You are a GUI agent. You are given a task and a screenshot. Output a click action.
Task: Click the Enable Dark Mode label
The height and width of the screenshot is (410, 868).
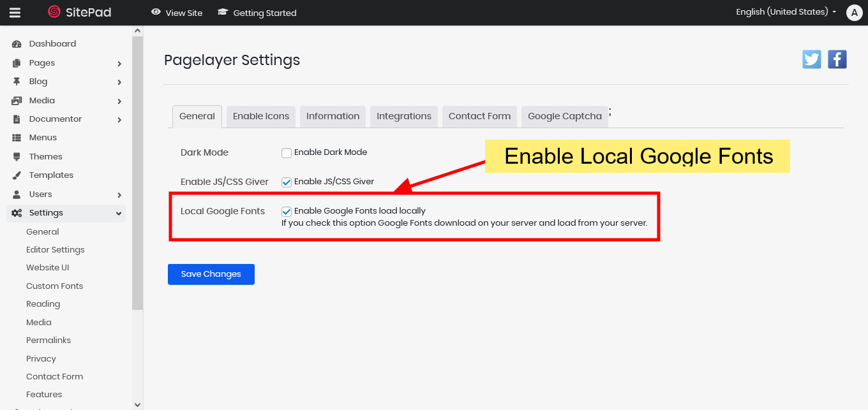331,152
